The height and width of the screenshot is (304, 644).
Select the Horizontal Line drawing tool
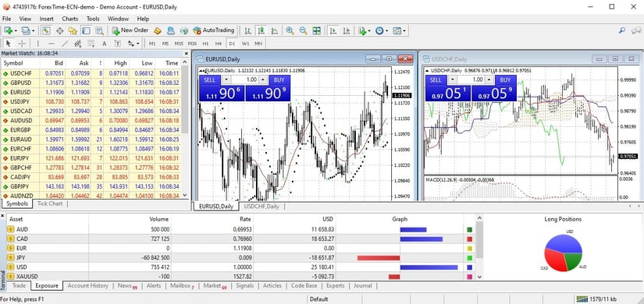coord(52,43)
